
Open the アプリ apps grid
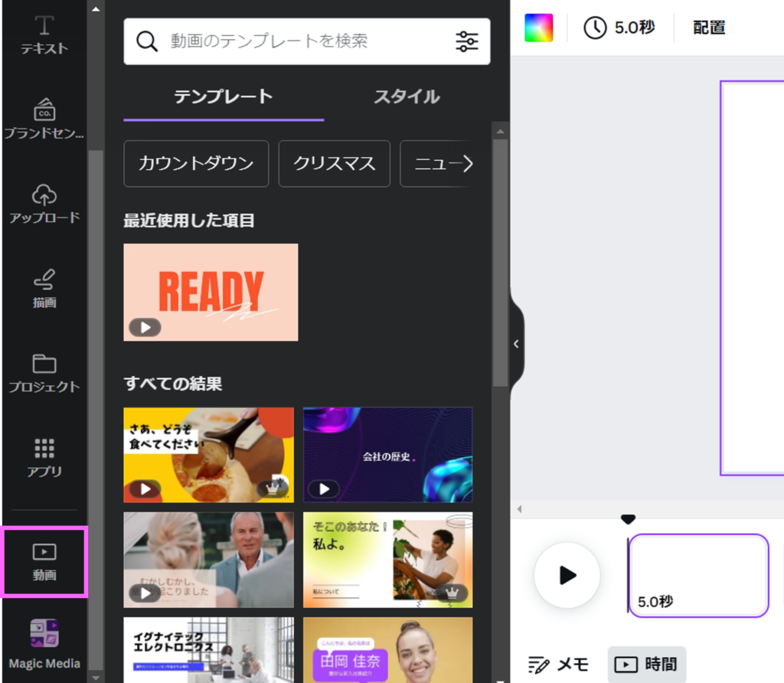[44, 457]
